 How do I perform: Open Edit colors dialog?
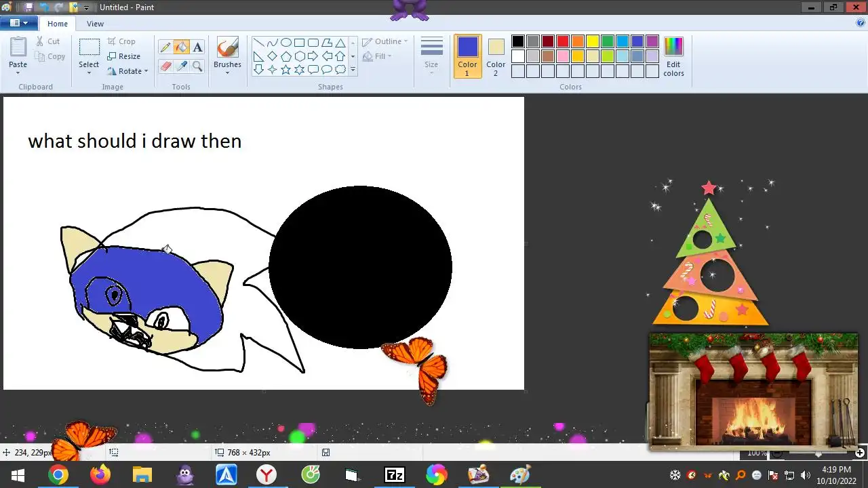(673, 56)
